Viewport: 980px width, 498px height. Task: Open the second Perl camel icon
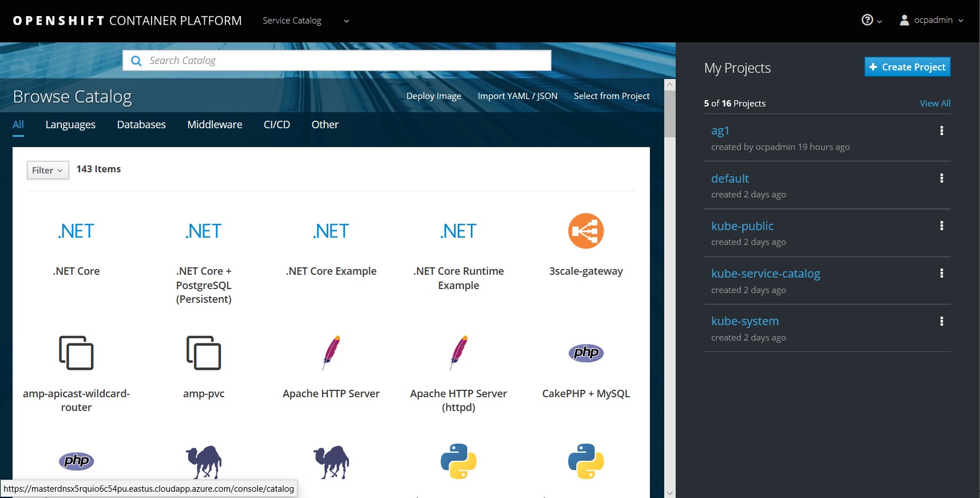pos(331,462)
